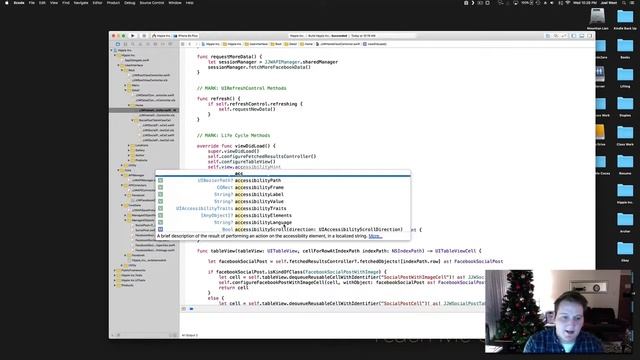Switch to the Version editor
The height and width of the screenshot is (360, 640).
[564, 36]
